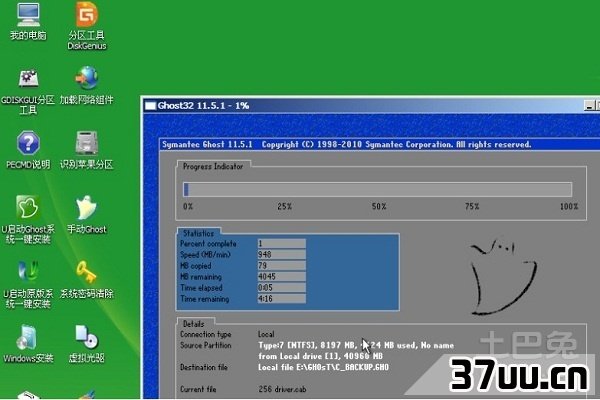Click the Type:7 [NTFS] source partition line
600x400 pixels.
pos(356,345)
